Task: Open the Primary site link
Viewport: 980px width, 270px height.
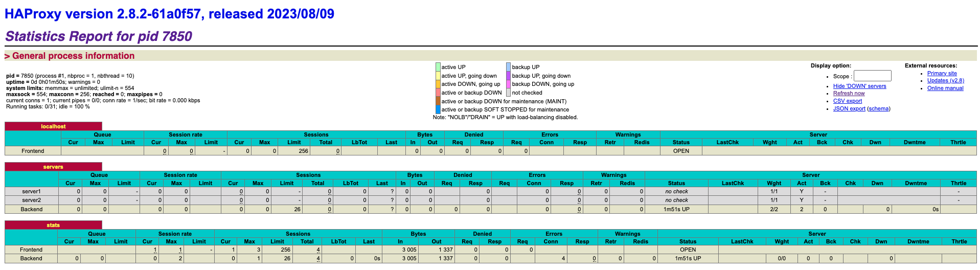Action: 942,73
